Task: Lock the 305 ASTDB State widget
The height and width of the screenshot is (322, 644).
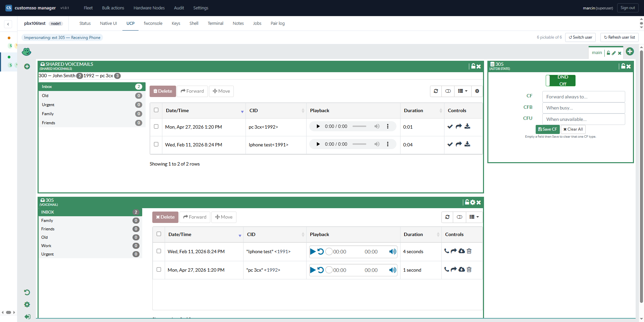Action: coord(623,66)
